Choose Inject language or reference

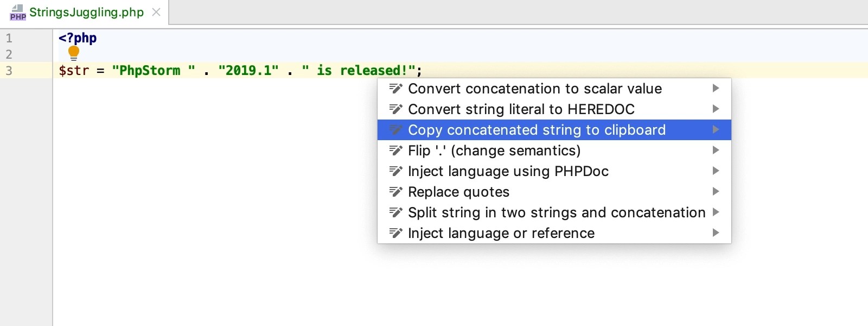point(554,233)
